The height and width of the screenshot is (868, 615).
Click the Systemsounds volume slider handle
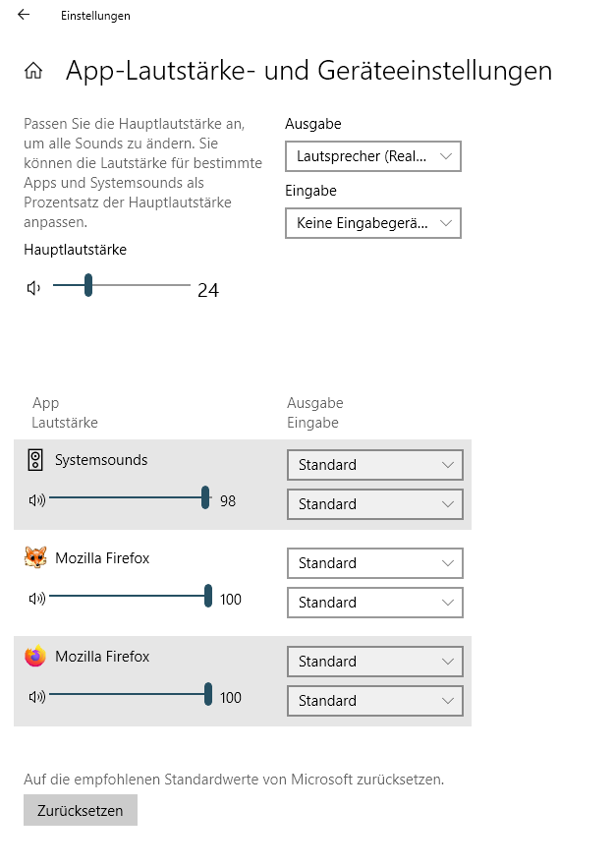click(x=205, y=497)
